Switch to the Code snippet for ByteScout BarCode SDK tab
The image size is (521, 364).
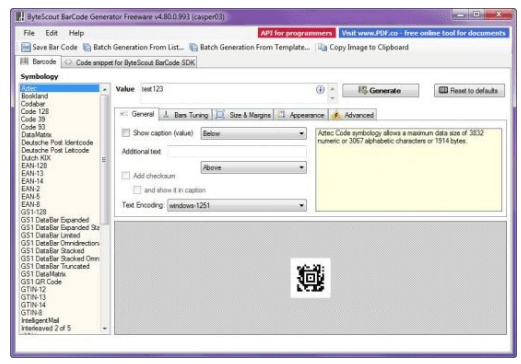coord(129,62)
